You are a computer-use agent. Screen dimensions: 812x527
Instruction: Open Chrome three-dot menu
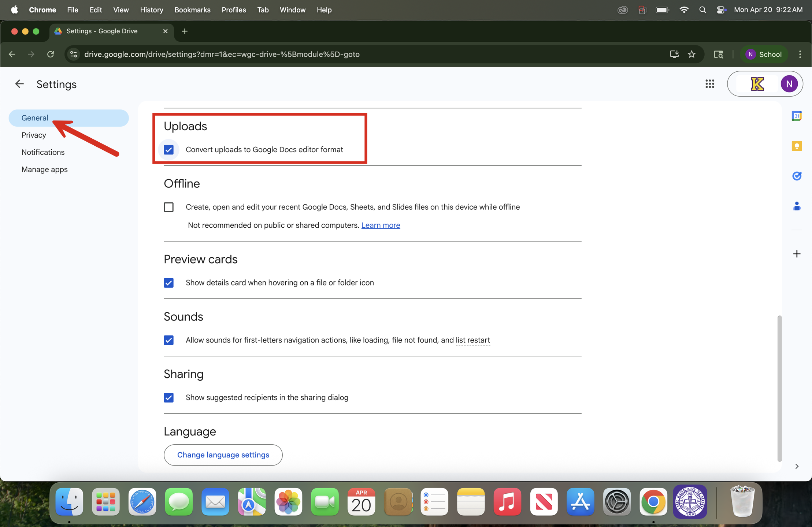pos(800,54)
